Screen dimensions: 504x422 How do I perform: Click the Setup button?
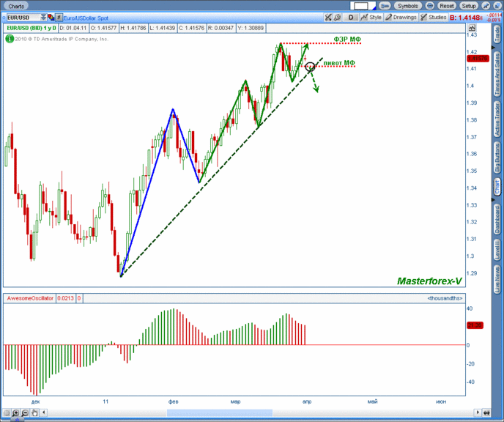pyautogui.click(x=469, y=6)
